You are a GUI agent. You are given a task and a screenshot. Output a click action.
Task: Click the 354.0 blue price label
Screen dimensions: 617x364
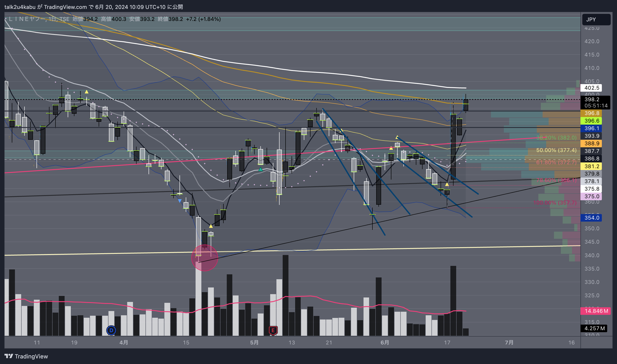pos(592,218)
